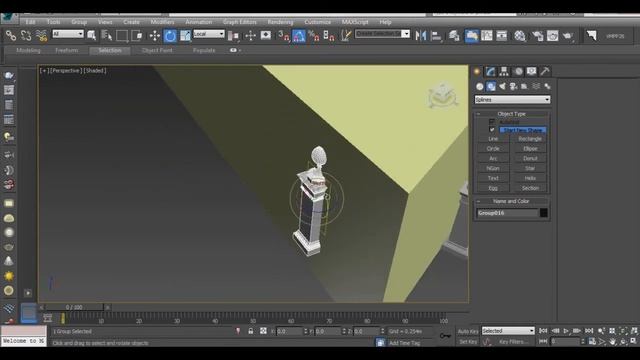
Task: Open the Tools menu
Action: pos(53,22)
